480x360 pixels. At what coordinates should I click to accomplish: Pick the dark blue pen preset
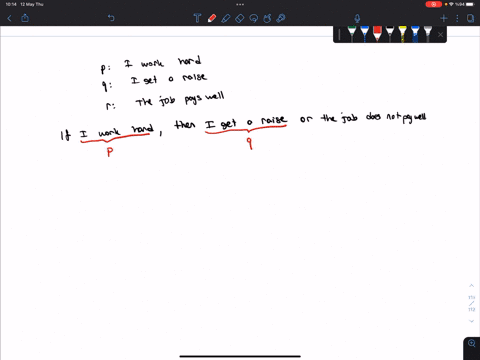point(415,34)
